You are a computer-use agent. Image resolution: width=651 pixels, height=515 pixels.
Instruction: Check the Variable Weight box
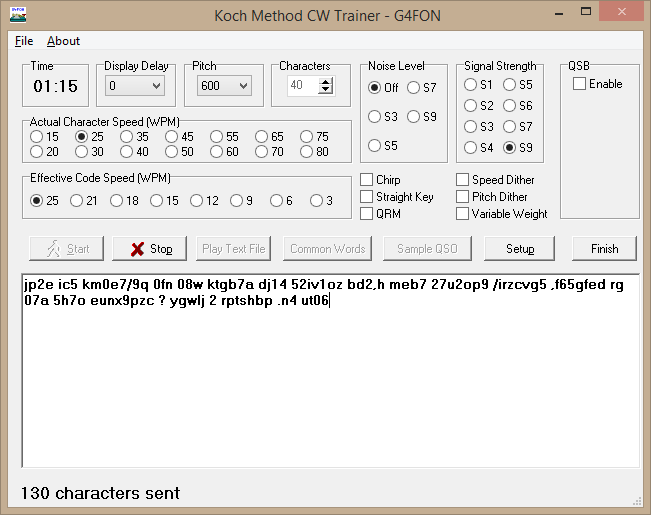tap(463, 214)
